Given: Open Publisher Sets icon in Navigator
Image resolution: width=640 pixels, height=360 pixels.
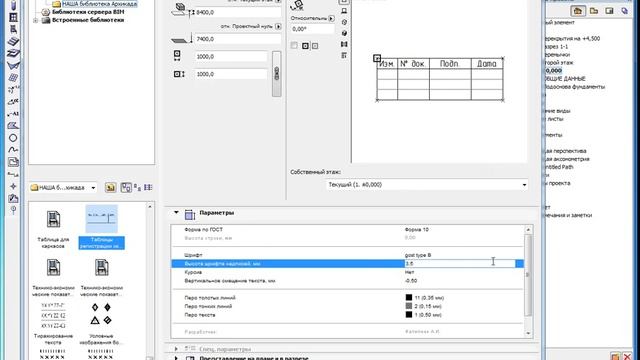Looking at the screenshot, I should (x=625, y=11).
